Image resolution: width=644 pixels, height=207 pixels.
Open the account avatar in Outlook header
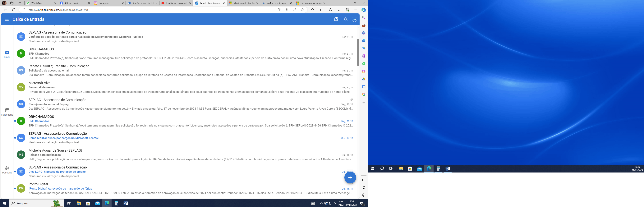click(354, 19)
